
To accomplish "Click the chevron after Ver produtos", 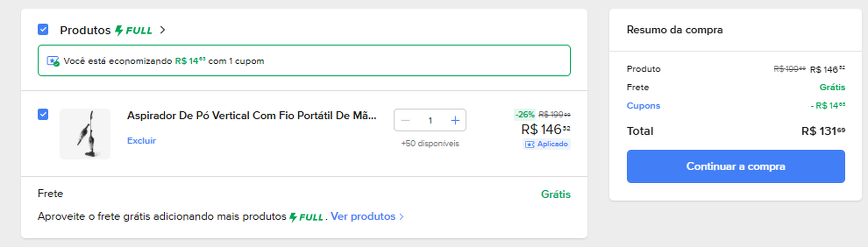I will (x=401, y=217).
